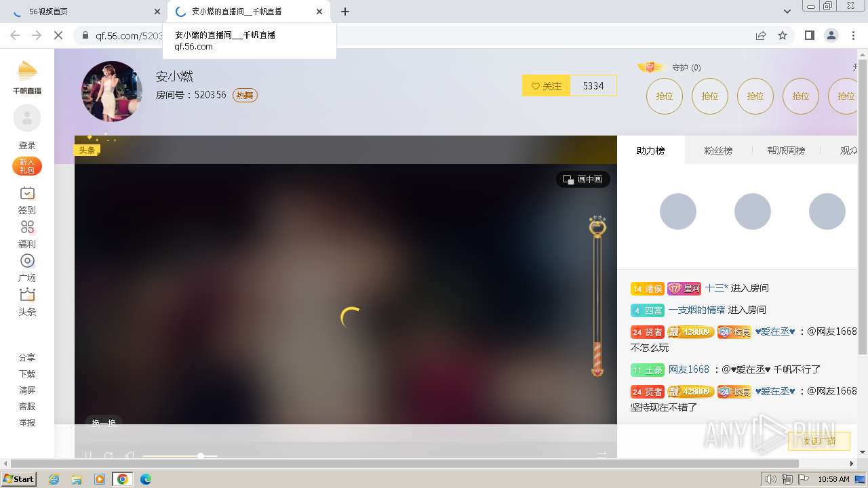Click the third 抢位 guardian seat
This screenshot has width=868, height=488.
[x=755, y=96]
